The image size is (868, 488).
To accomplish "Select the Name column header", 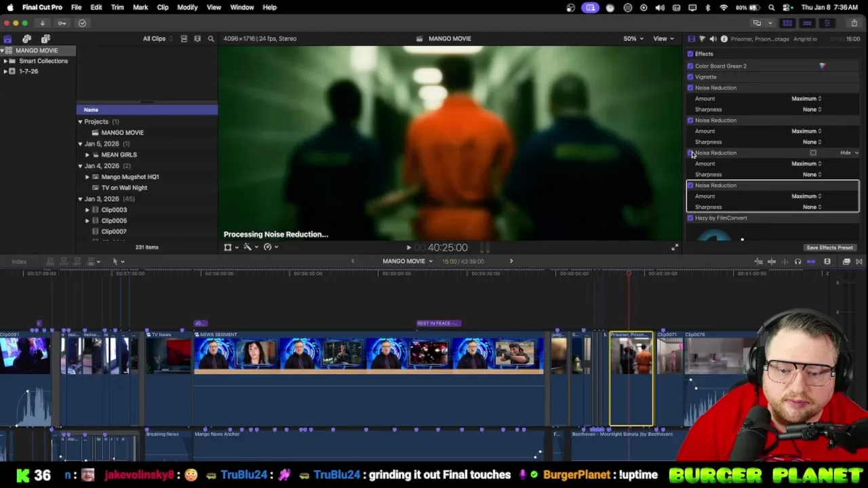I will 147,110.
